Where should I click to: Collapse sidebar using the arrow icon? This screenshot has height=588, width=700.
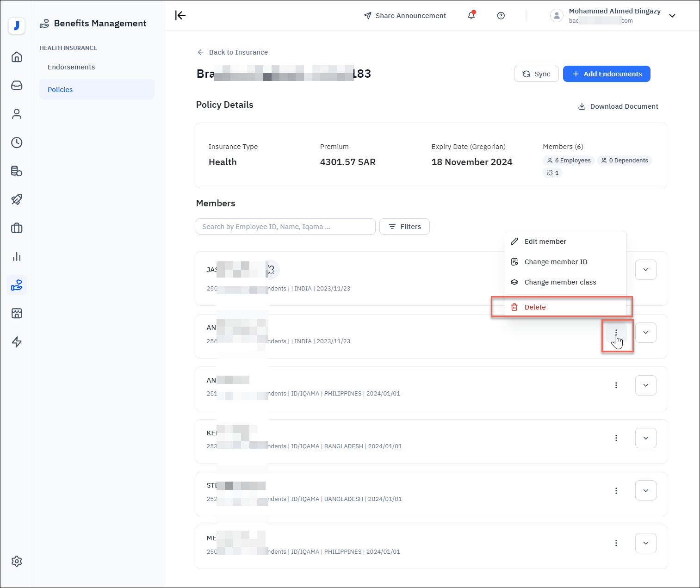pyautogui.click(x=180, y=16)
